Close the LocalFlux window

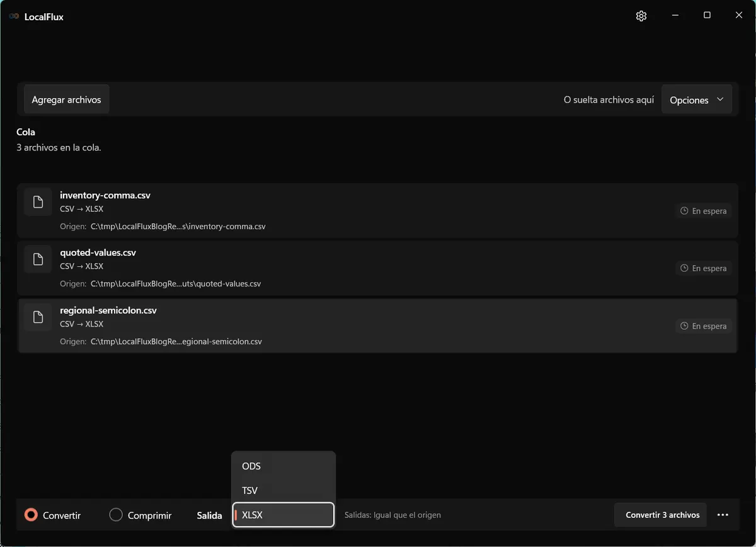[x=739, y=16]
